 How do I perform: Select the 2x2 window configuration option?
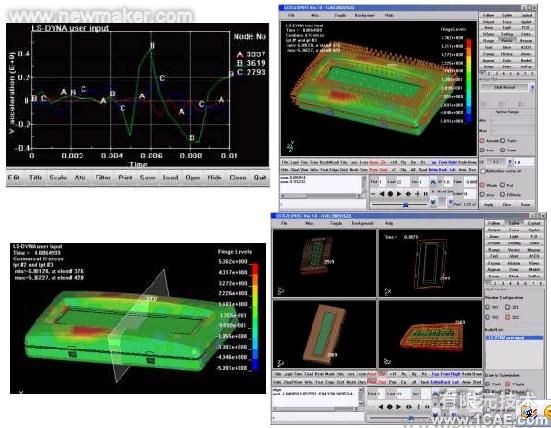[507, 317]
